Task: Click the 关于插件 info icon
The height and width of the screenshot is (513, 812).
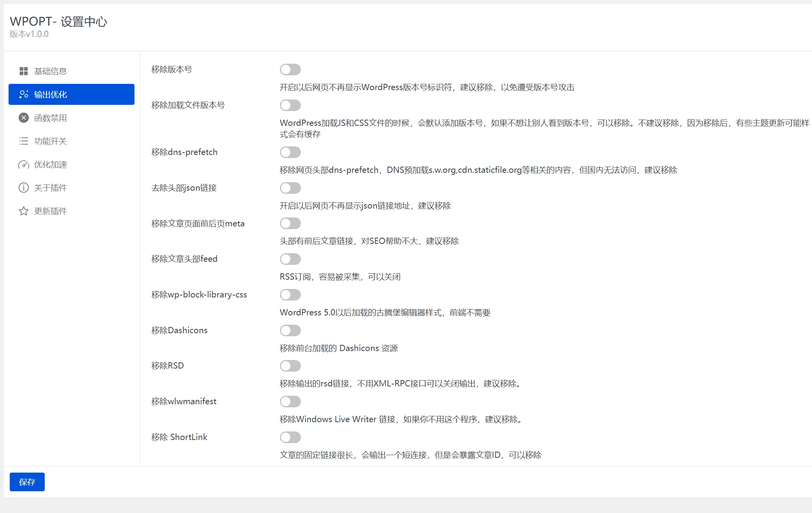Action: [24, 188]
